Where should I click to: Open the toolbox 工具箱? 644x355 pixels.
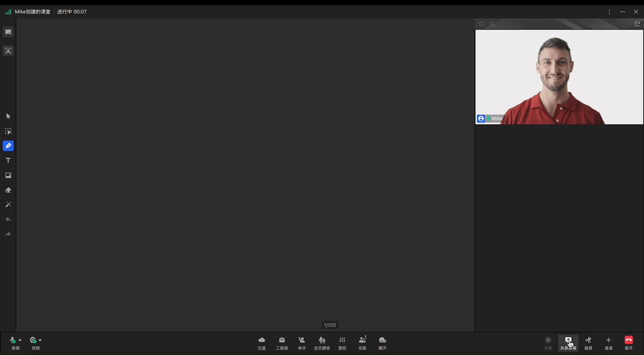point(282,343)
